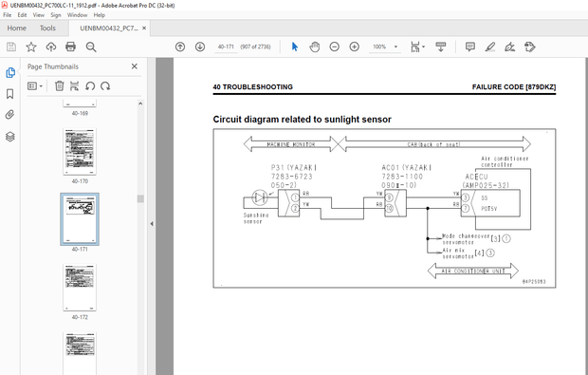Choose the Selection arrow tool
588x375 pixels.
pyautogui.click(x=295, y=47)
